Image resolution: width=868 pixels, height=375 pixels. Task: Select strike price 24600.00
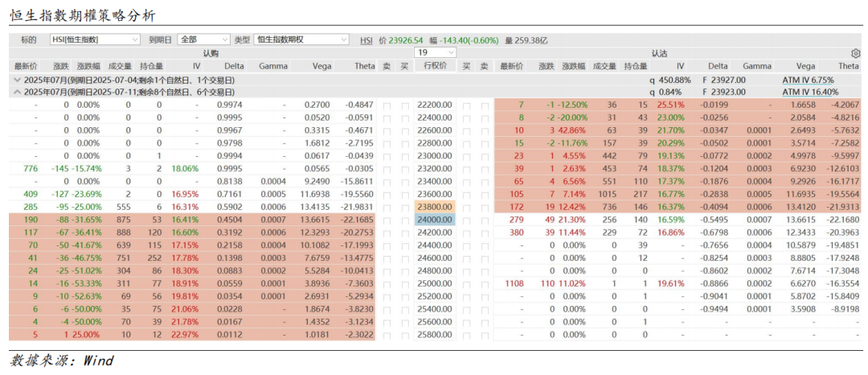(435, 258)
